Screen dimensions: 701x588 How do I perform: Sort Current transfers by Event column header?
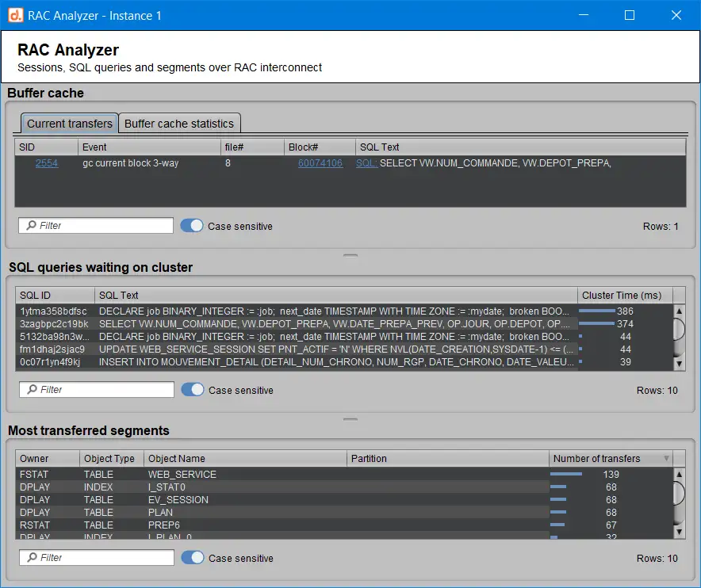point(149,147)
